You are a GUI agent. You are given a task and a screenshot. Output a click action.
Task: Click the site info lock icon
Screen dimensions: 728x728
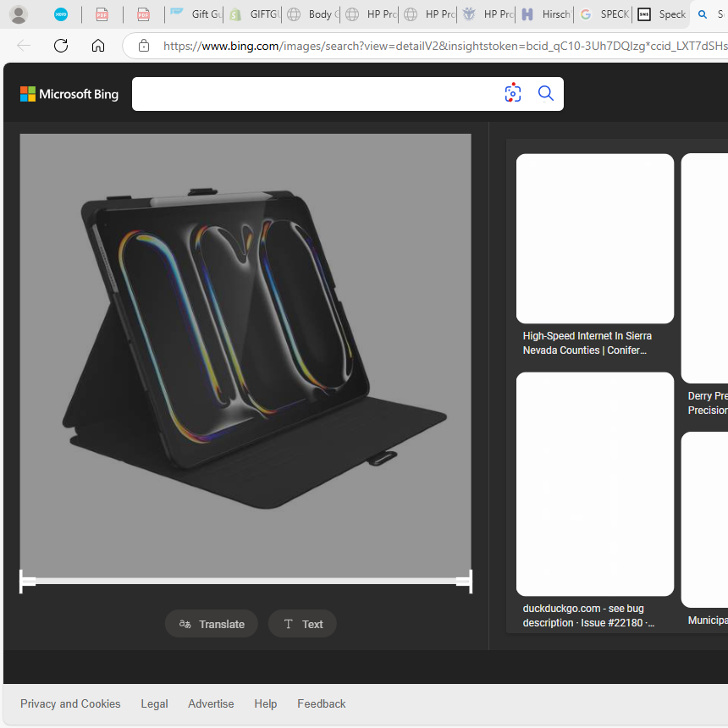coord(144,46)
